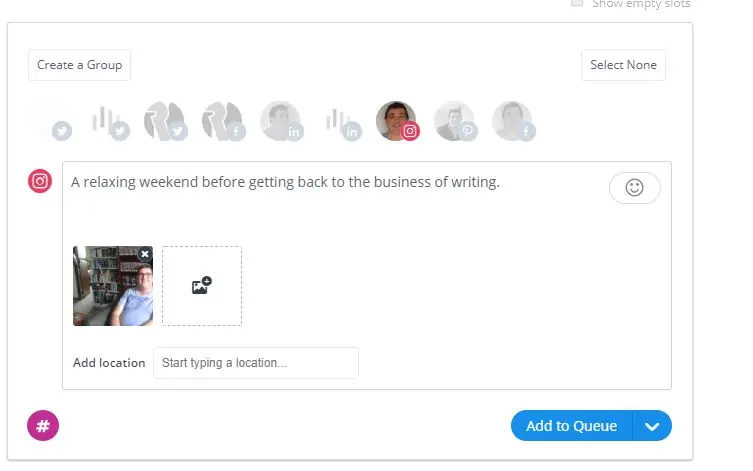Click the attached photo thumbnail
The image size is (753, 471).
pos(112,288)
